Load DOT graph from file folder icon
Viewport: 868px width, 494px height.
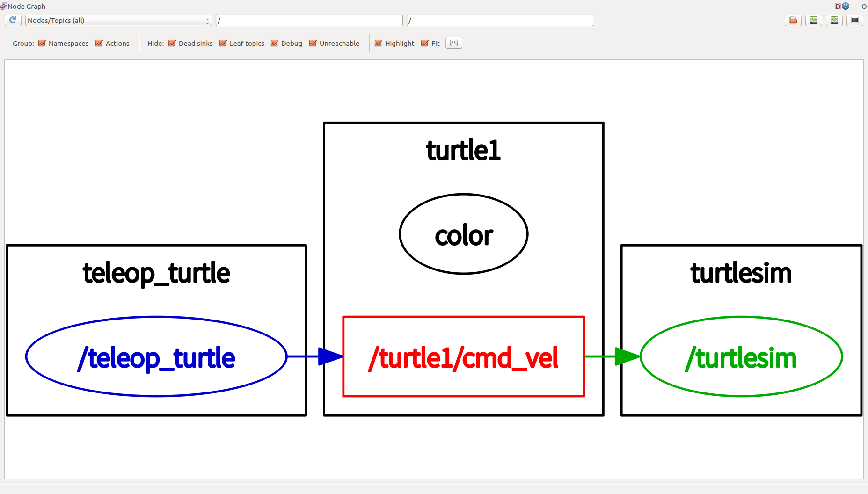[793, 20]
